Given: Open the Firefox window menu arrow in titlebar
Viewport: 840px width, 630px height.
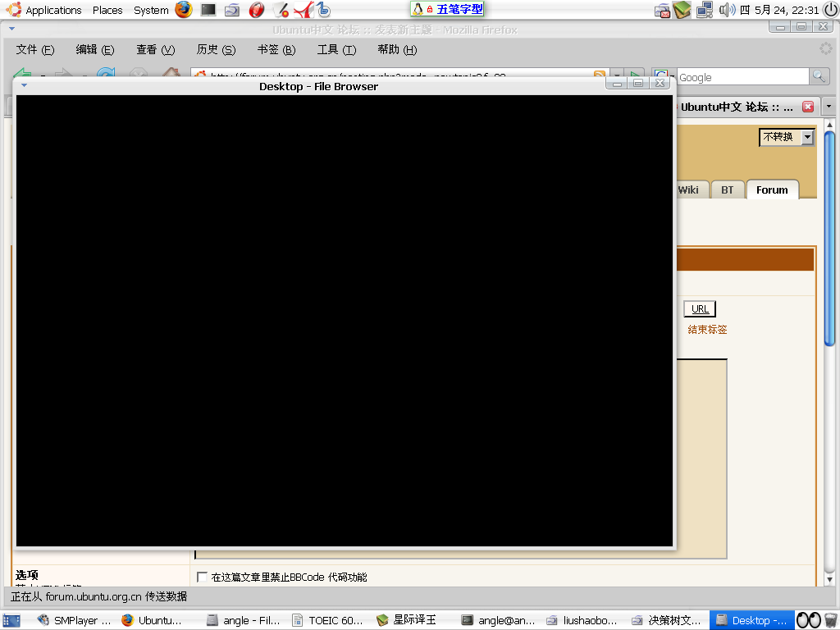Looking at the screenshot, I should tap(11, 29).
